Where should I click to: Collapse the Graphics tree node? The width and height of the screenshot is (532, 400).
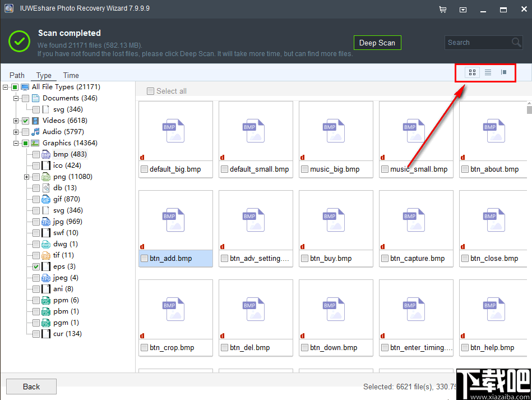coord(17,142)
